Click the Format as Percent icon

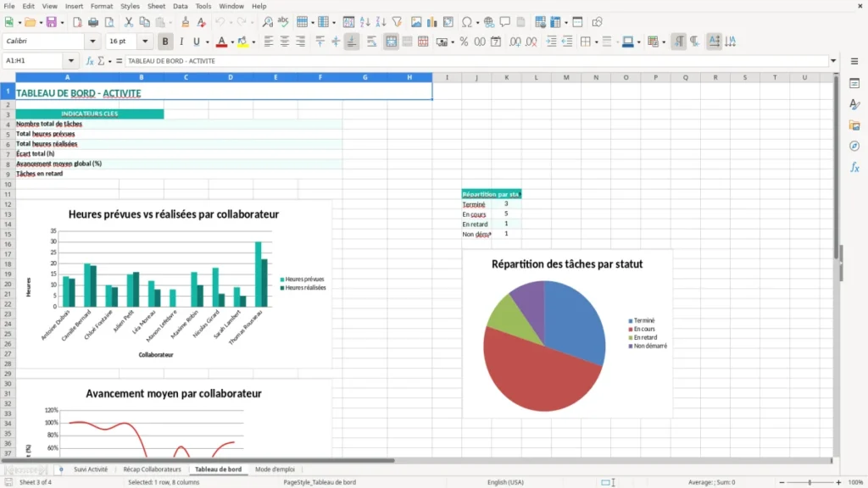(464, 42)
